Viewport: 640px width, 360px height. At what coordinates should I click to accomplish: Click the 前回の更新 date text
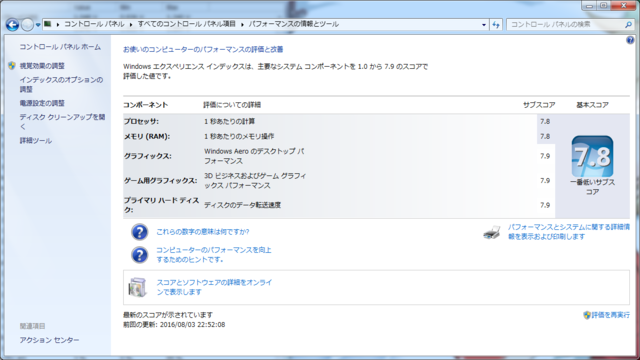174,325
